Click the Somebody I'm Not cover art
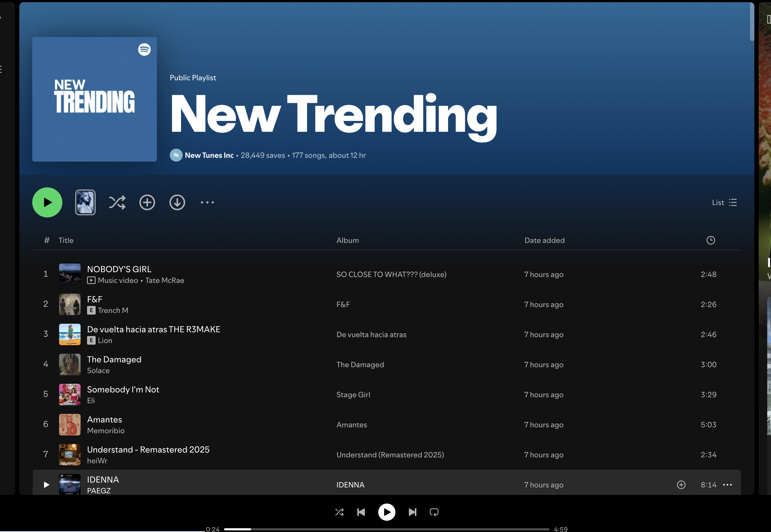The height and width of the screenshot is (532, 771). (x=70, y=394)
